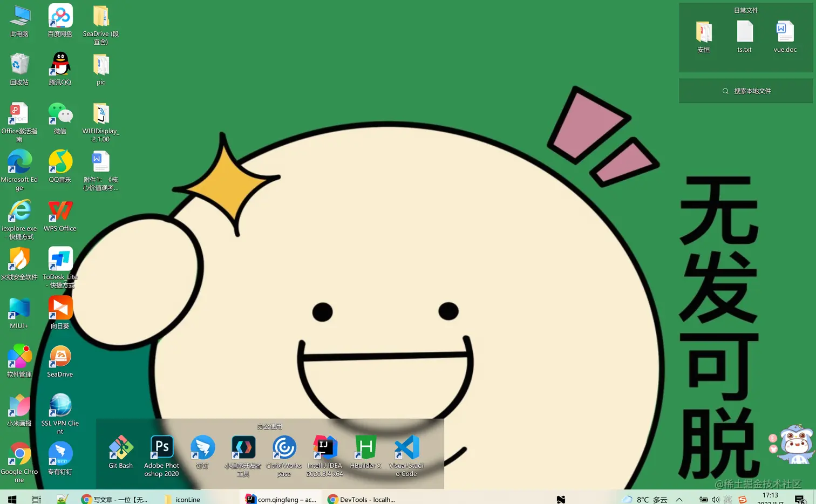Select the vue.doc file in 日常文件
This screenshot has height=504, width=816.
pos(785,32)
